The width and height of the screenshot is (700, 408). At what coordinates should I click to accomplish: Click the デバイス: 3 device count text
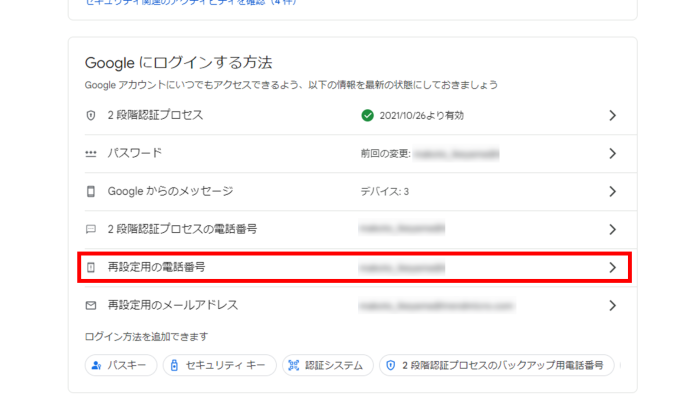[384, 191]
